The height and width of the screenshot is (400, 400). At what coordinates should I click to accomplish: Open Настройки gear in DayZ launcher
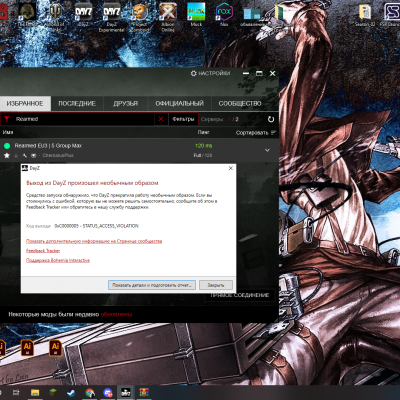pyautogui.click(x=210, y=73)
